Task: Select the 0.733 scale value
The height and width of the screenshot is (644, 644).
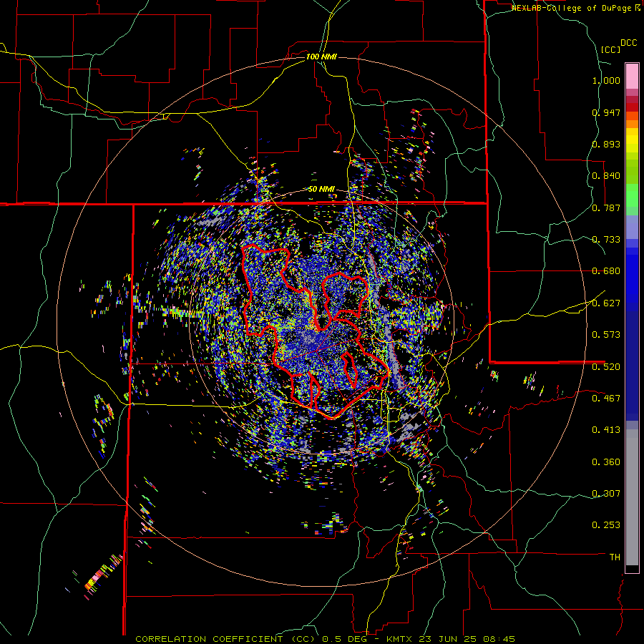Action: click(606, 240)
